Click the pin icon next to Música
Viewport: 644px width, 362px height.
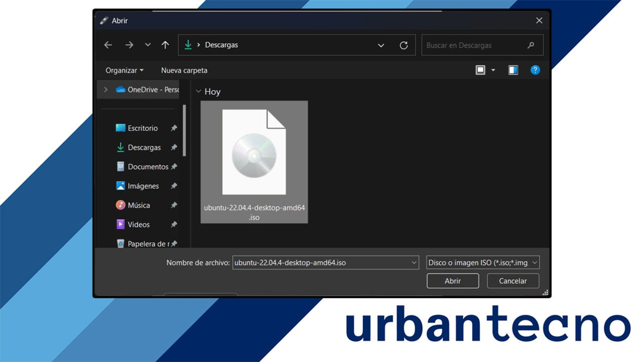tap(174, 205)
